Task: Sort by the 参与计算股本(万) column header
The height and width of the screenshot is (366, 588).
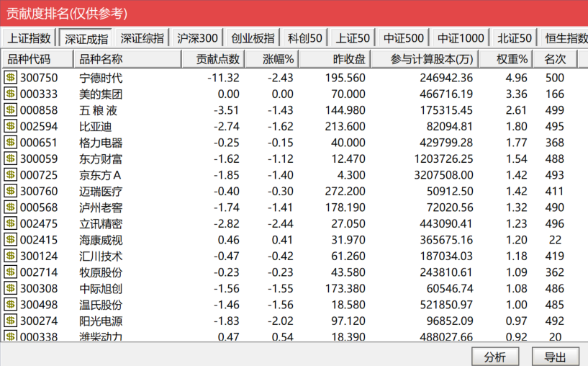Action: click(425, 59)
